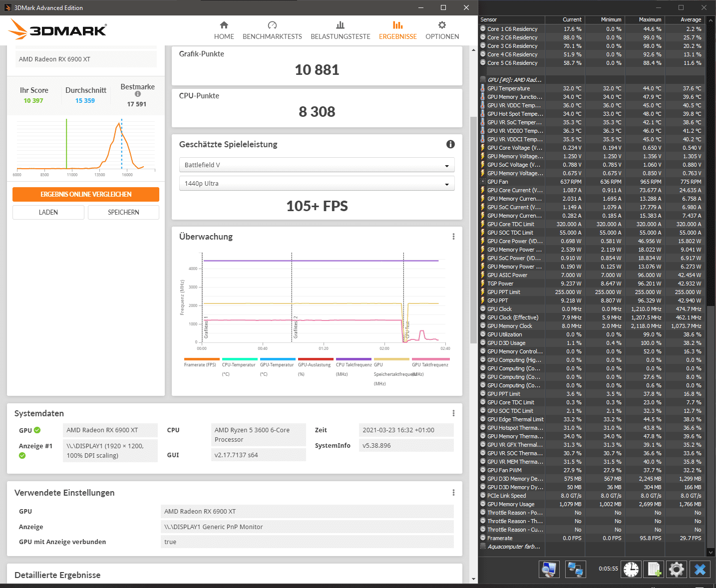
Task: Select Throttle Reason - Po... row
Action: pos(592,513)
